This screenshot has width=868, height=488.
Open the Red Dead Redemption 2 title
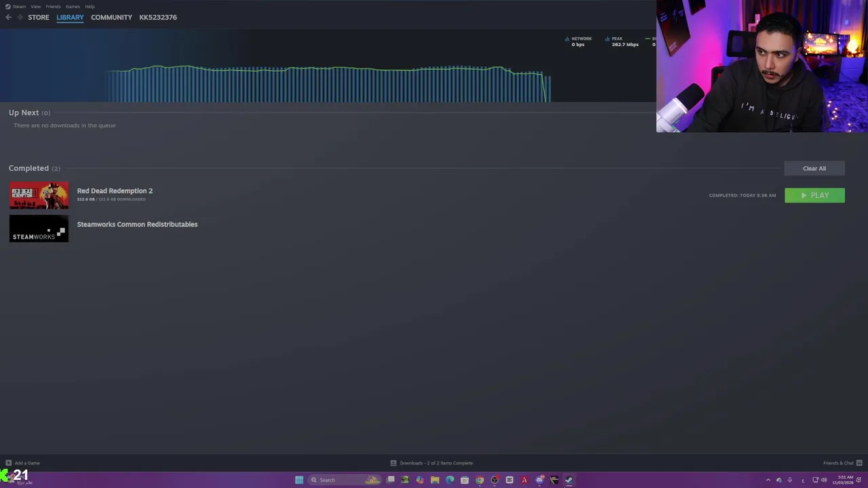115,190
